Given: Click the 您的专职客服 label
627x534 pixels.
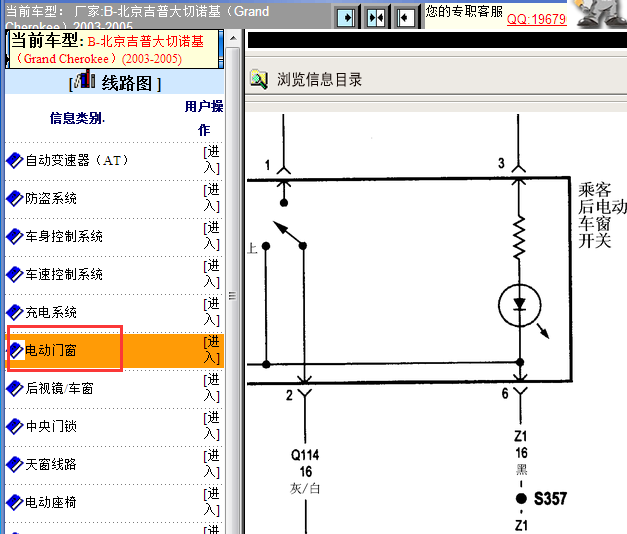Looking at the screenshot, I should [x=464, y=11].
